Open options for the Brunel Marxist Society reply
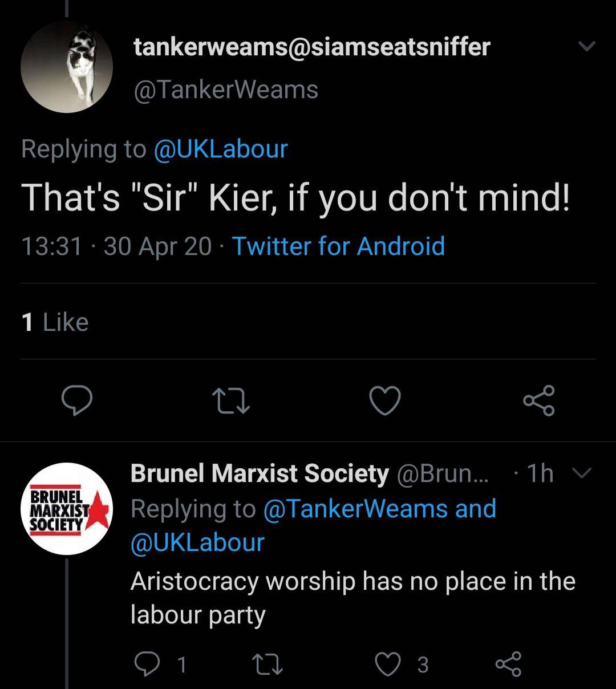The width and height of the screenshot is (616, 689). pos(583,472)
